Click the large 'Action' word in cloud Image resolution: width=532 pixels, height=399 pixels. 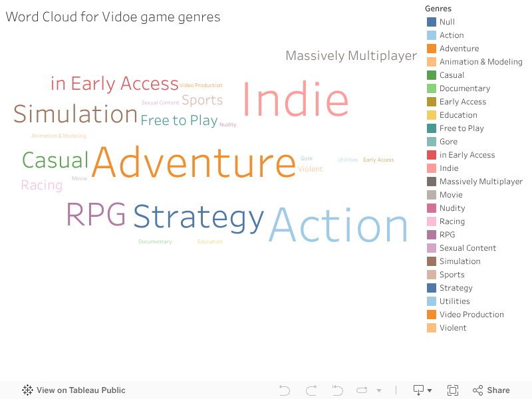coord(338,225)
